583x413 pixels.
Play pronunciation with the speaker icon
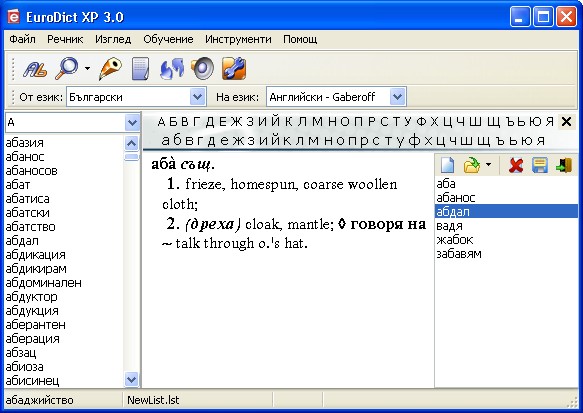pyautogui.click(x=203, y=69)
